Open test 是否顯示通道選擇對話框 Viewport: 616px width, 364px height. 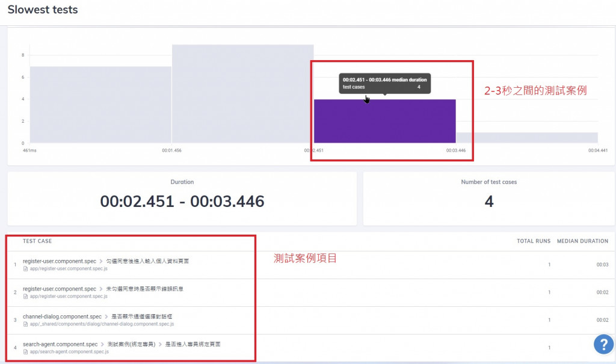142,317
